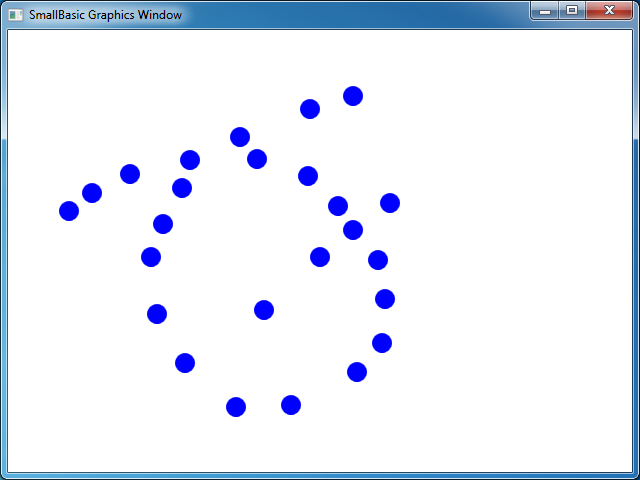Maximize the SmallBasic Graphics Window
This screenshot has height=480, width=640.
click(572, 11)
